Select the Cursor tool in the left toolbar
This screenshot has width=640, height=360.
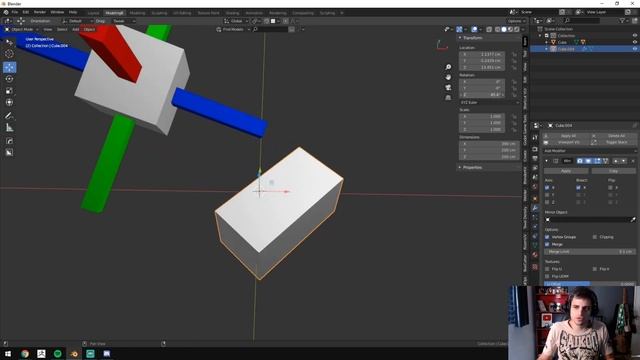[x=9, y=53]
